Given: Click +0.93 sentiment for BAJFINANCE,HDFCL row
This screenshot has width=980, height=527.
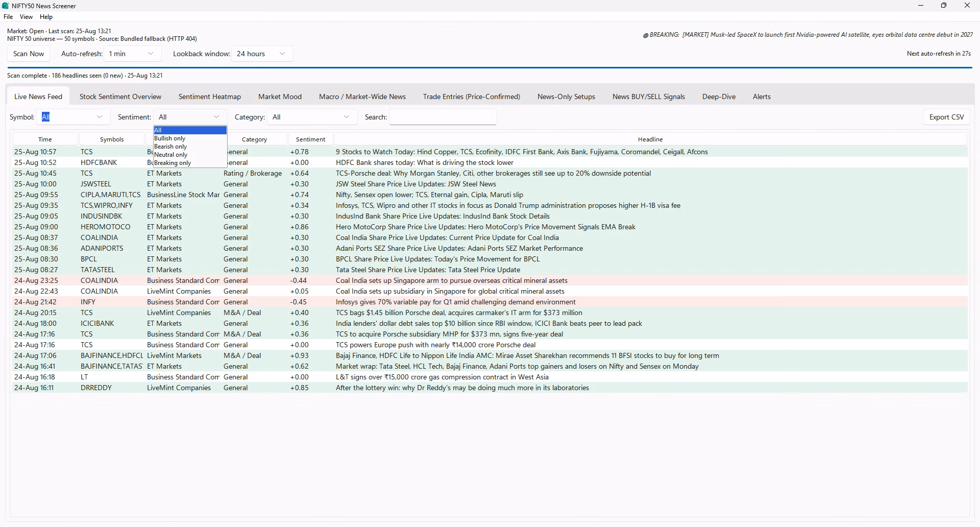Looking at the screenshot, I should (x=299, y=355).
